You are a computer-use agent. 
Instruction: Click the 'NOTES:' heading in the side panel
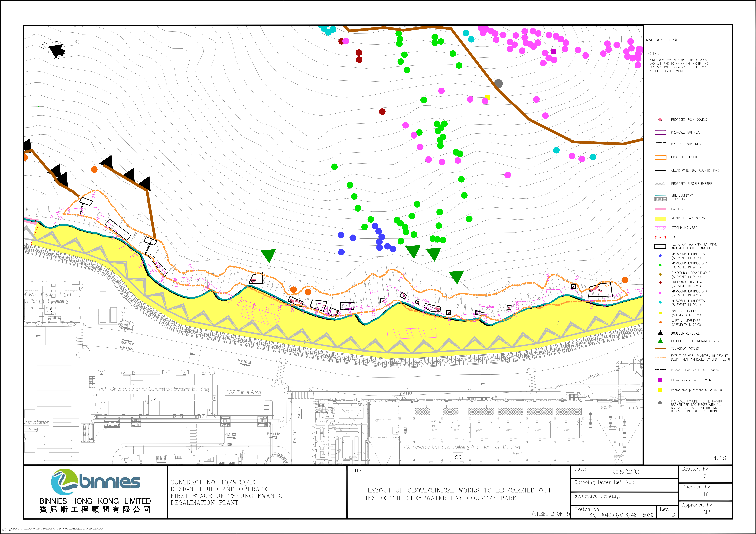point(654,54)
